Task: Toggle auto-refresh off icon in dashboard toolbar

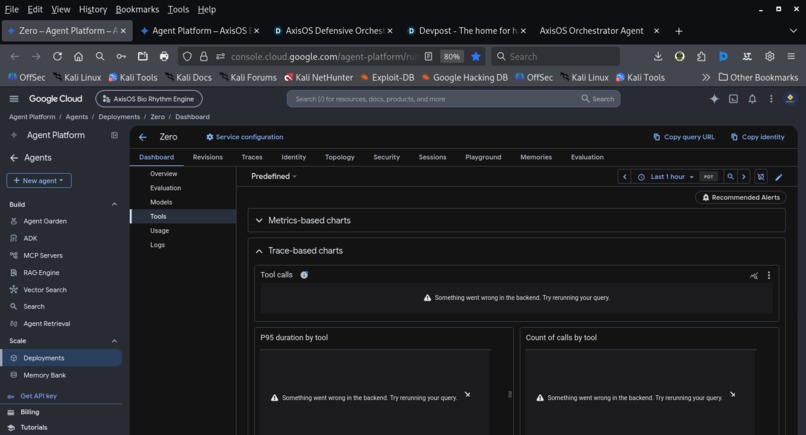Action: (761, 177)
